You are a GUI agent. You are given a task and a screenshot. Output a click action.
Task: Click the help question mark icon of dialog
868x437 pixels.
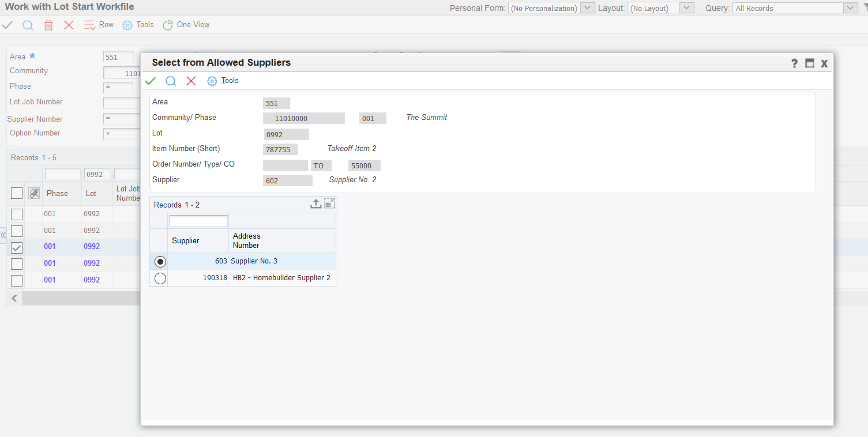tap(794, 63)
